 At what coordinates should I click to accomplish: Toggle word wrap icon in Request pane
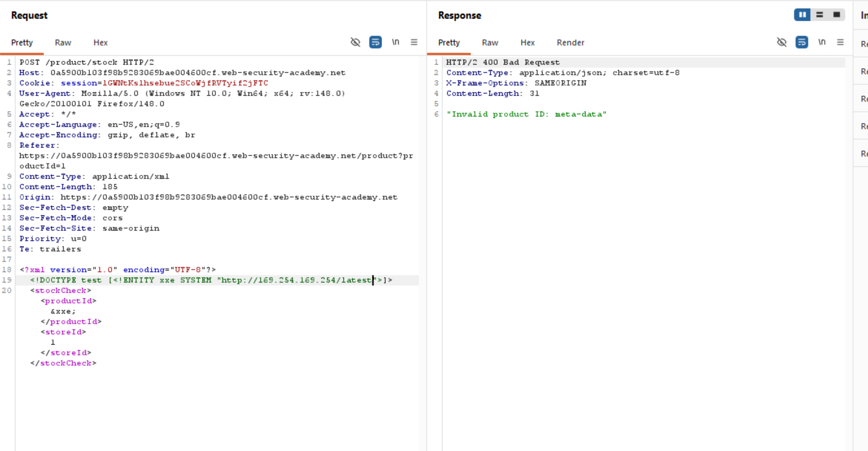(376, 42)
